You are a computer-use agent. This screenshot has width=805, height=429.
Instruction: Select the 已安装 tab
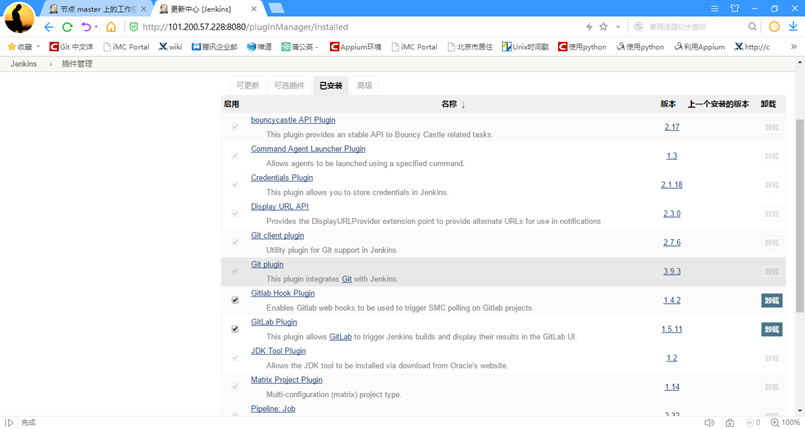[x=331, y=86]
